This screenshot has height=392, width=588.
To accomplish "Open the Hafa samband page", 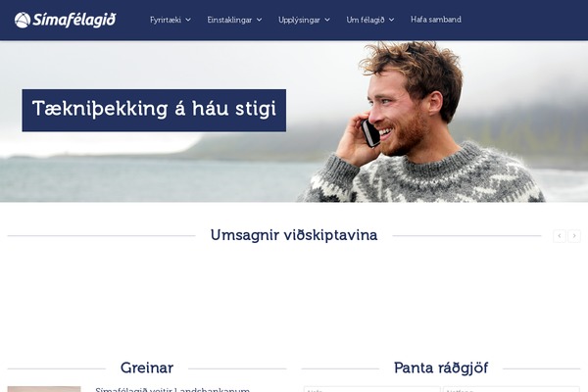I will click(x=436, y=20).
